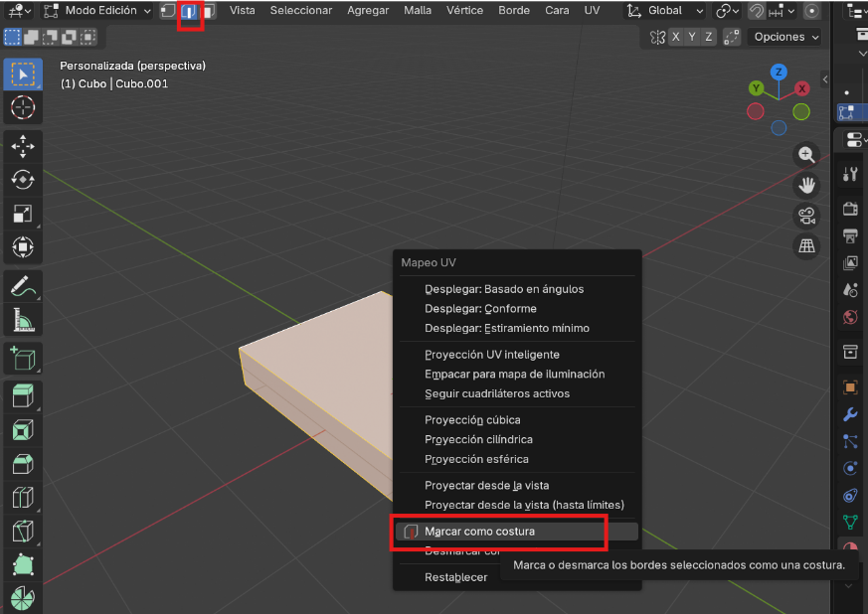Open the UV menu in header
The image size is (868, 614).
pyautogui.click(x=592, y=11)
